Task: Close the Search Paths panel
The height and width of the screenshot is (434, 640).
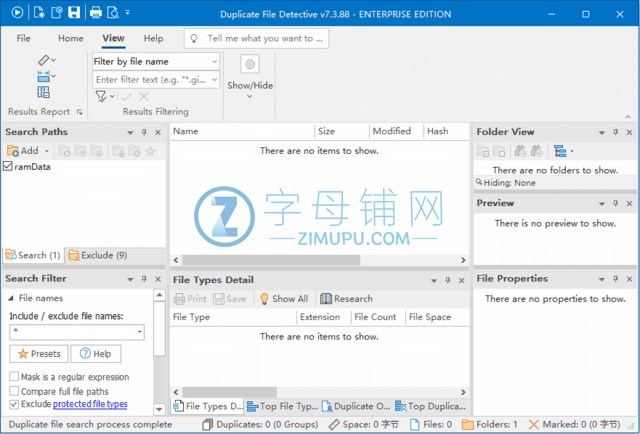Action: point(158,132)
